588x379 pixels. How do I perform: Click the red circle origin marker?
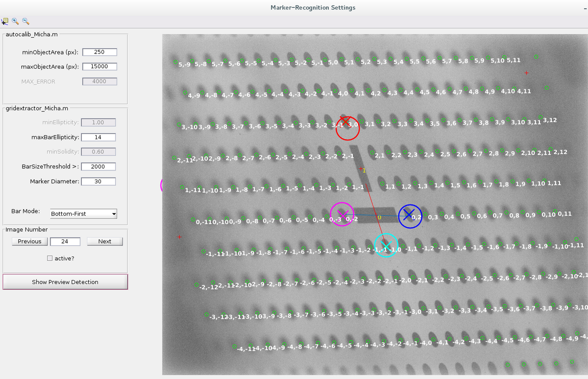(x=347, y=127)
